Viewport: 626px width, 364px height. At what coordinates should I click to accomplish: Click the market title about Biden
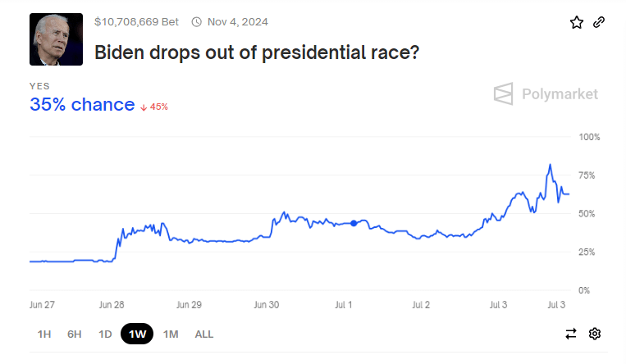click(258, 52)
